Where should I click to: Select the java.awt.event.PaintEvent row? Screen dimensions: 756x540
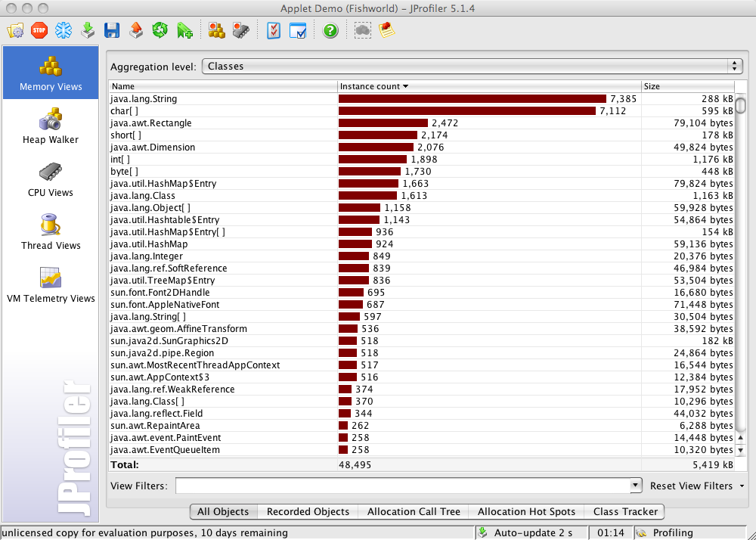tap(422, 438)
